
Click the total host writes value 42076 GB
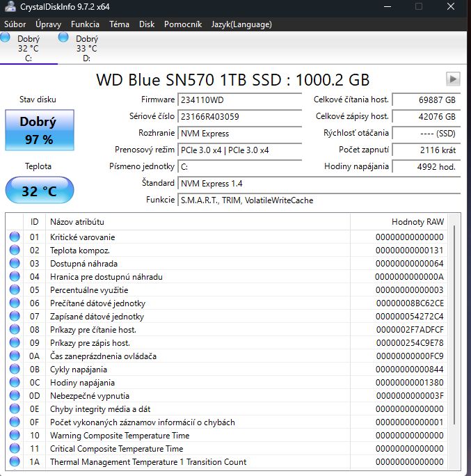[x=426, y=117]
